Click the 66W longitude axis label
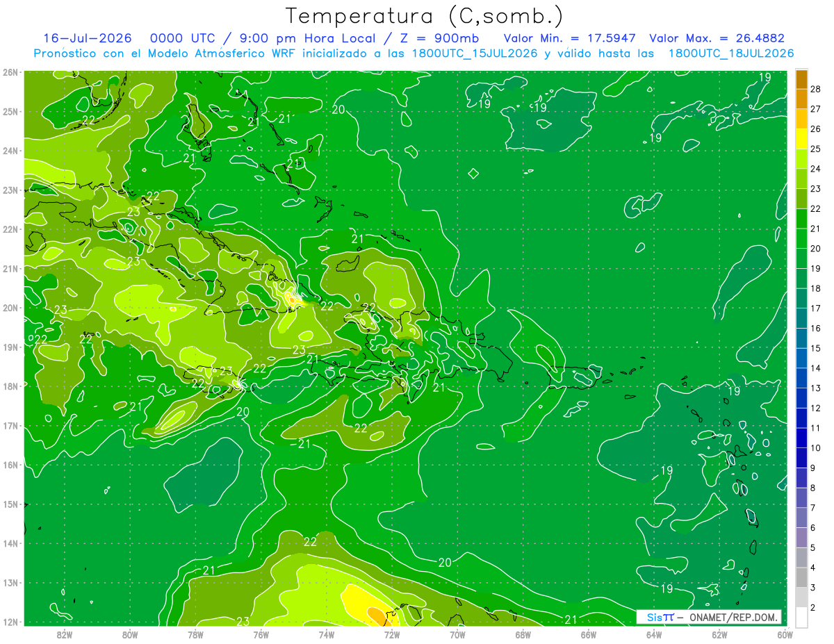This screenshot has height=644, width=834. coord(588,634)
